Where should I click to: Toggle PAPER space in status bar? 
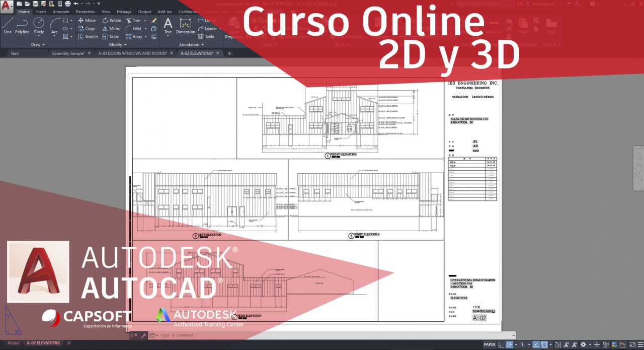point(490,344)
